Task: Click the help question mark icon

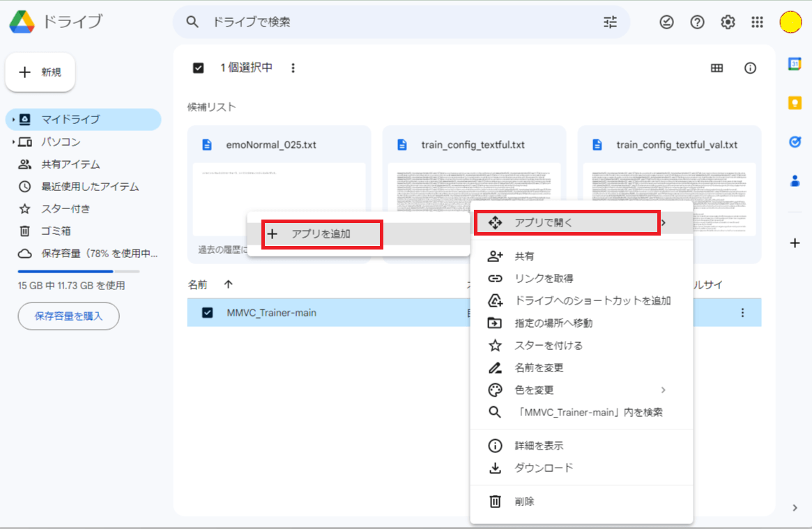Action: (697, 22)
